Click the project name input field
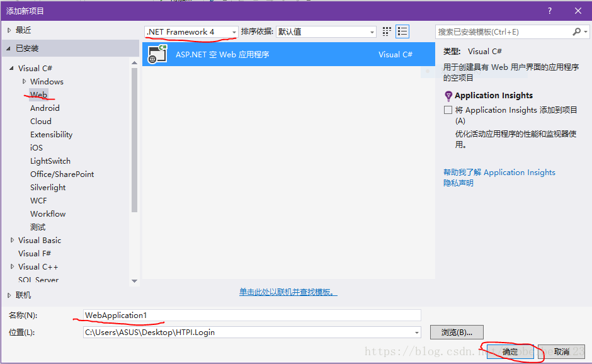 (252, 316)
